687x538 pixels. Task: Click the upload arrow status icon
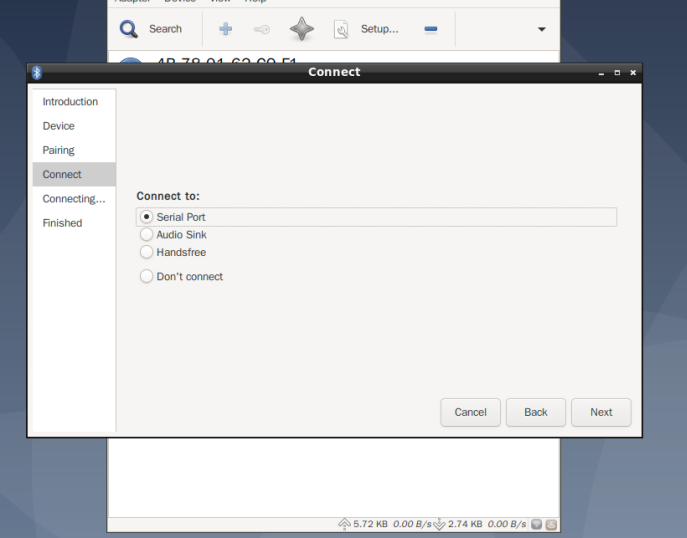[344, 524]
